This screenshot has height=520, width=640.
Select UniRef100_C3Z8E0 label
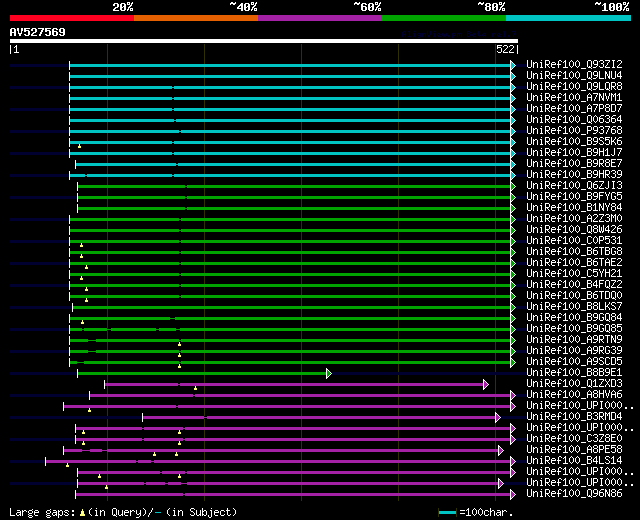click(574, 439)
